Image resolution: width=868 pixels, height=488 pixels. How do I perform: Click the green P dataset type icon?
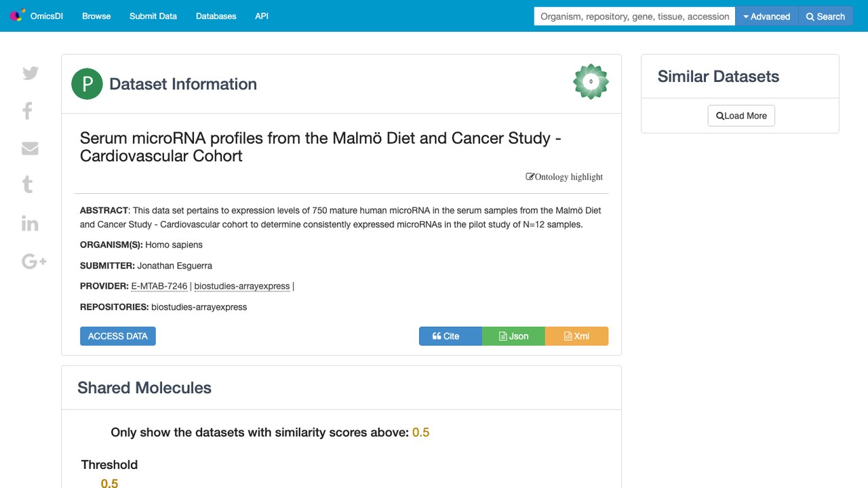(87, 84)
